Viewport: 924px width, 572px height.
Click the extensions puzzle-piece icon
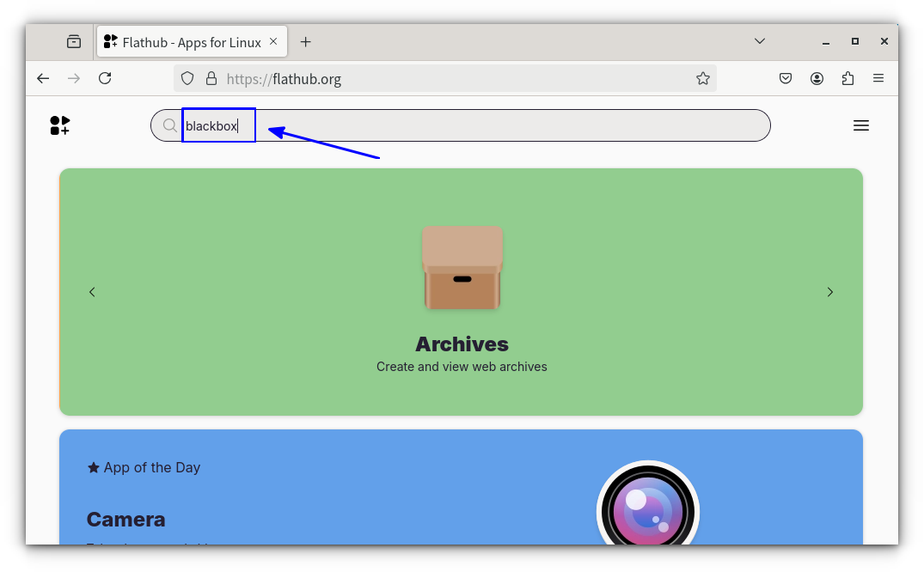point(848,78)
